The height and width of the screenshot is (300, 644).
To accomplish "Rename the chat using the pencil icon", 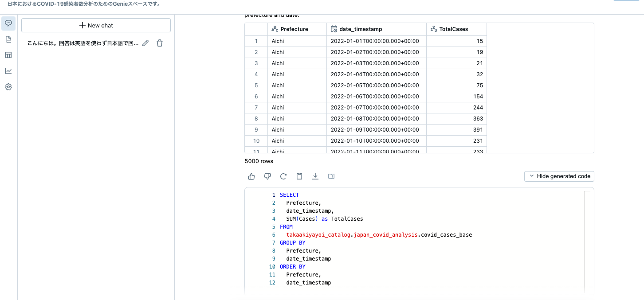I will (x=145, y=43).
